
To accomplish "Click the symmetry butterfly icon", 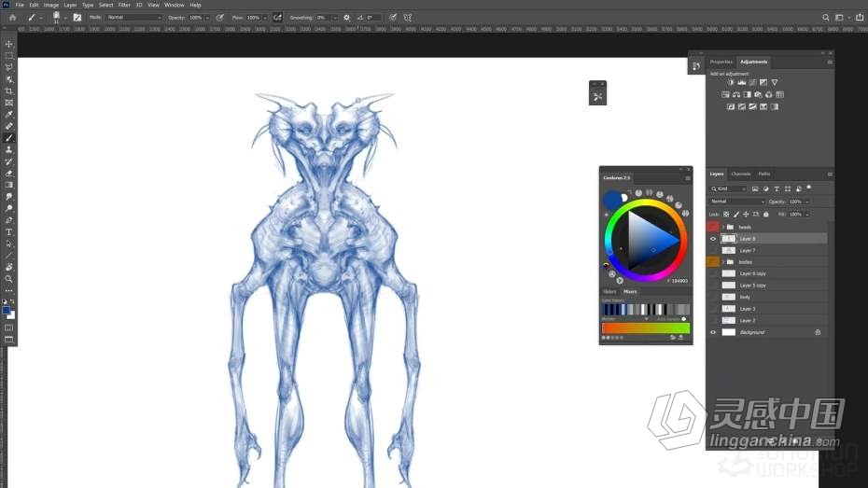I will point(408,18).
